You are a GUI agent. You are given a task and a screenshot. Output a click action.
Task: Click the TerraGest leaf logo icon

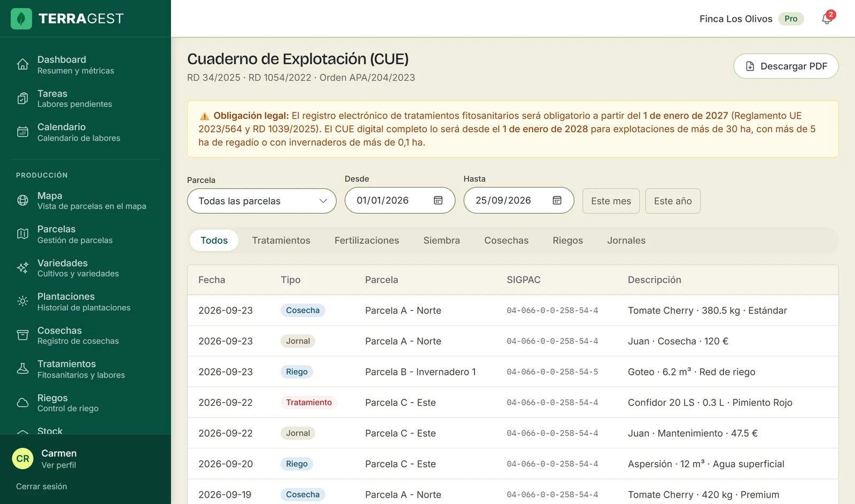[x=21, y=19]
